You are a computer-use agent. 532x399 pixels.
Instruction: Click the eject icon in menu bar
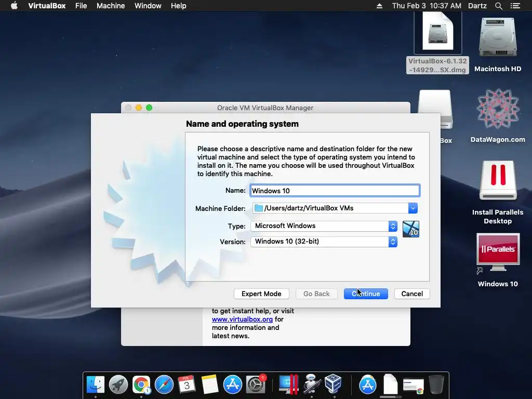coord(379,6)
